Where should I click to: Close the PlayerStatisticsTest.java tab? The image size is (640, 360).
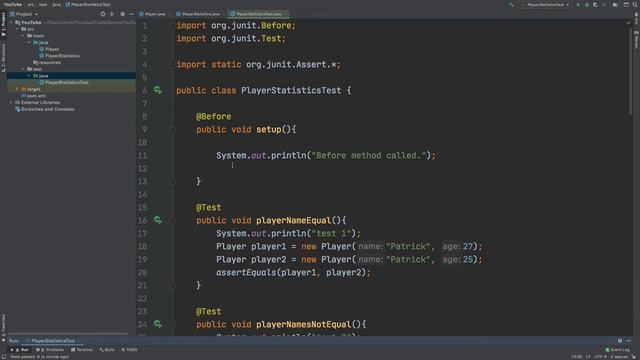[285, 14]
